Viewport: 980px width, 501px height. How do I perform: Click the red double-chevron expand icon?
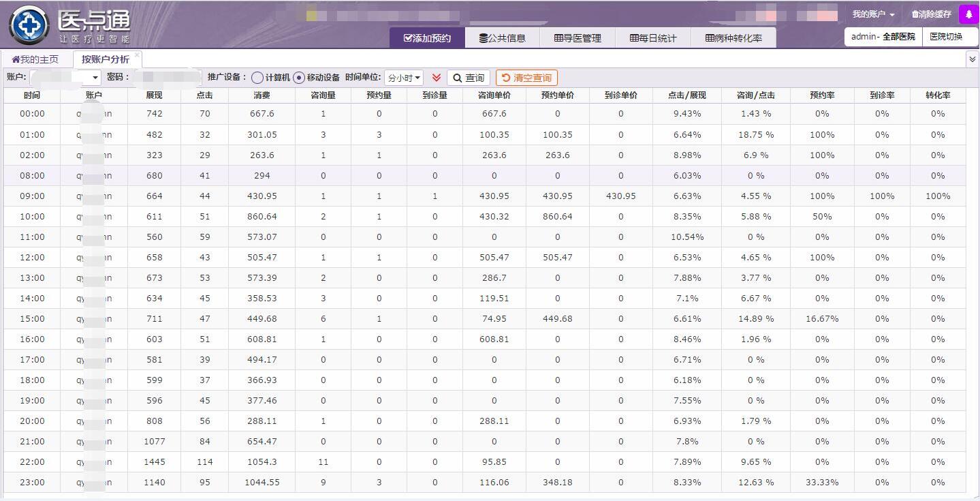click(437, 78)
